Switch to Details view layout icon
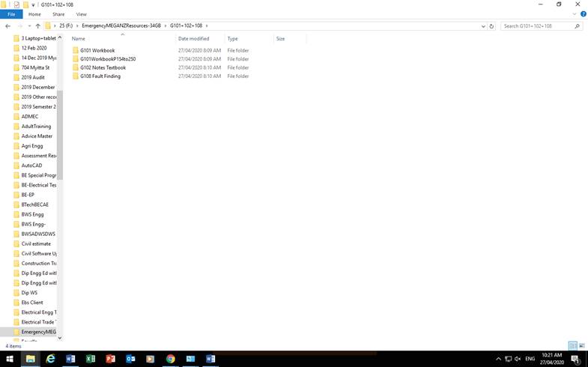Image resolution: width=588 pixels, height=367 pixels. pos(572,345)
